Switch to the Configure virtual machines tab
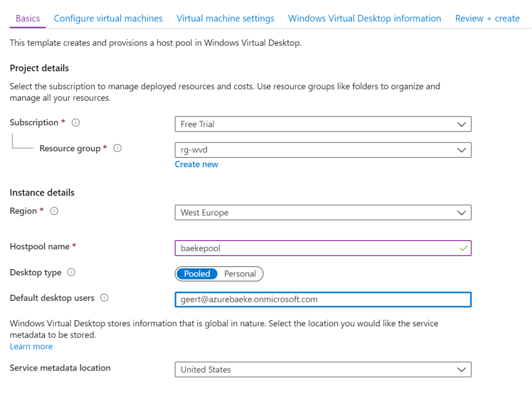Screen dimensions: 532x395 108,18
